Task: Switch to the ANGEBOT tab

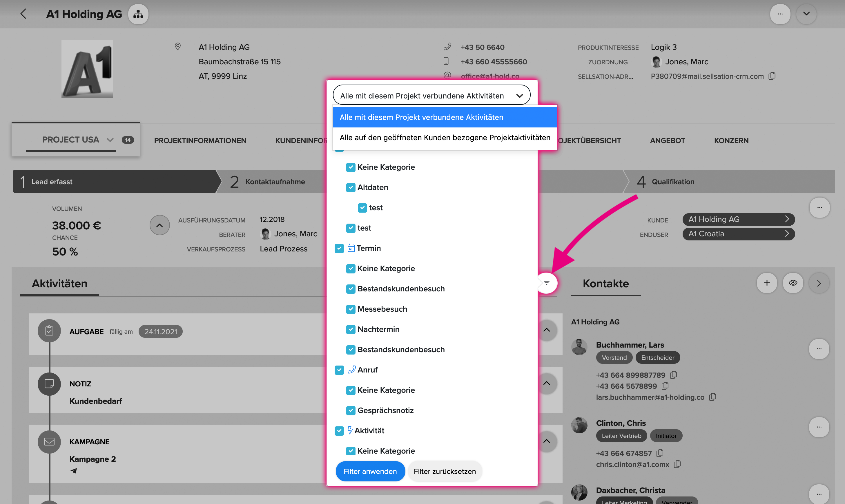Action: pyautogui.click(x=667, y=140)
